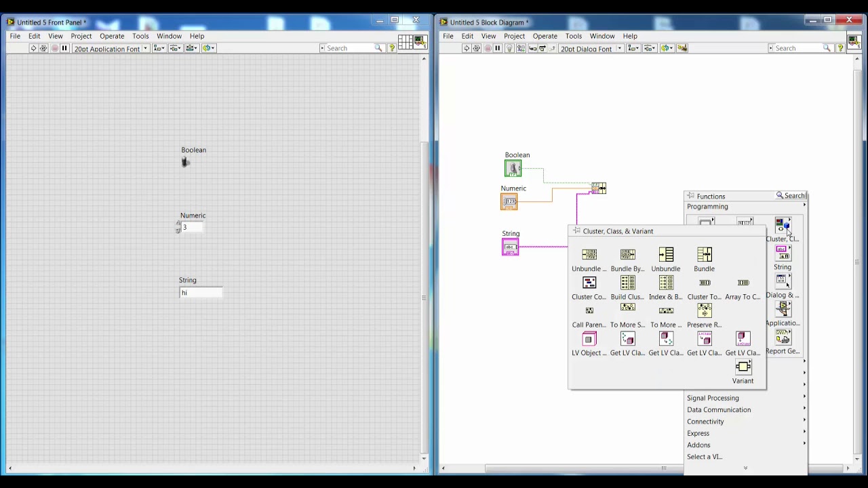The image size is (868, 488).
Task: Expand the Connectivity palette category
Action: pos(746,422)
